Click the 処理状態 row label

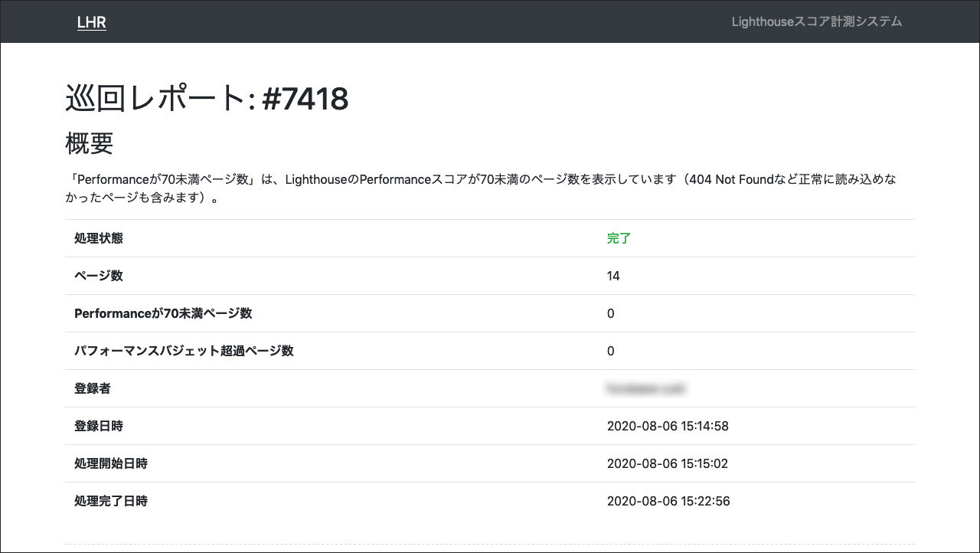pos(98,238)
